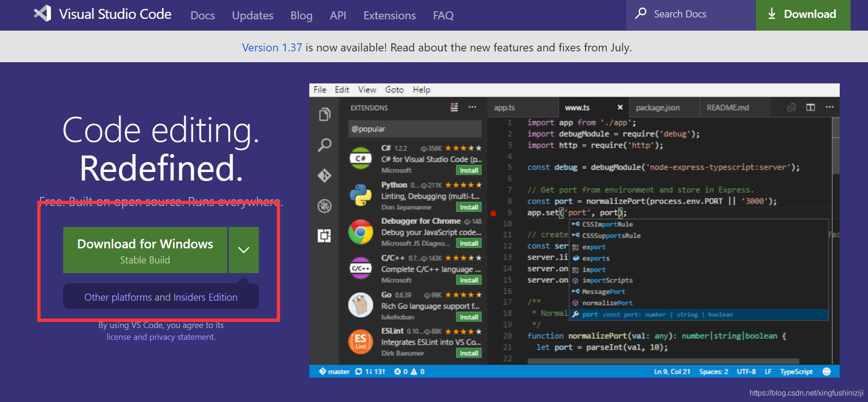
Task: Select the CSSImportRule suggestion
Action: click(x=699, y=224)
